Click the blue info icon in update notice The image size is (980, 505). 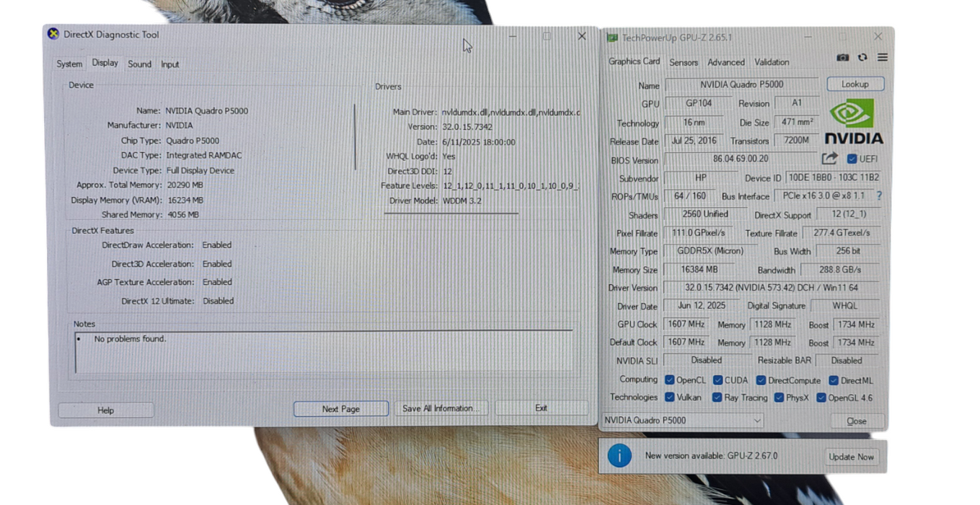coord(619,456)
